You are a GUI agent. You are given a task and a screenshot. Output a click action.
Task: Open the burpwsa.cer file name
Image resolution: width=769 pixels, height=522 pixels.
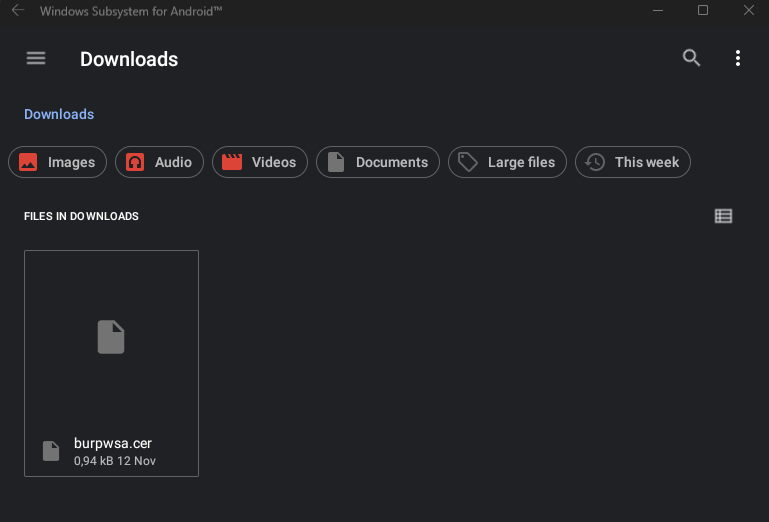coord(113,443)
